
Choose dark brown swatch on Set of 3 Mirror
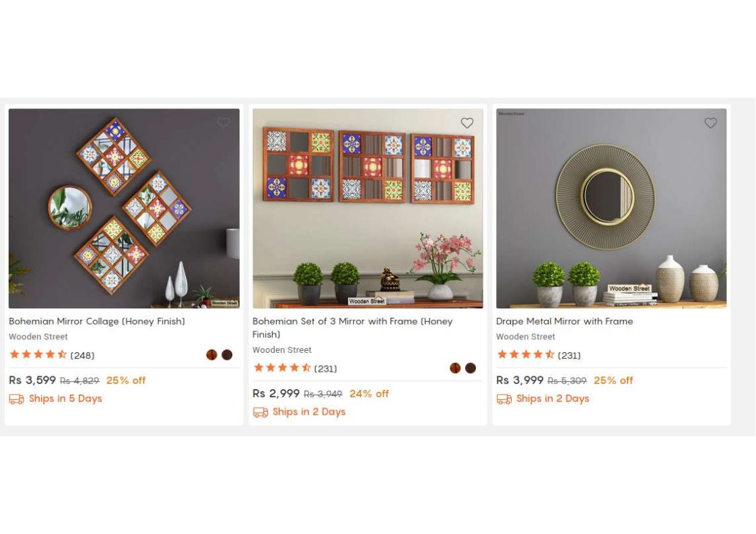pyautogui.click(x=471, y=368)
